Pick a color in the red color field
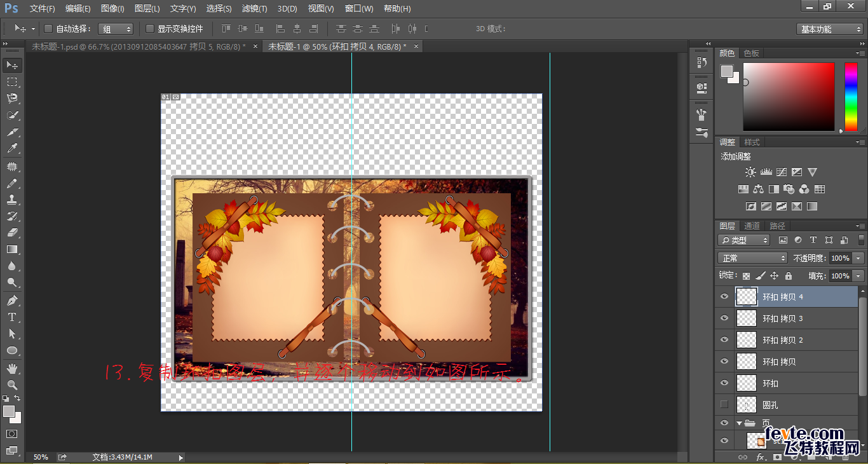 (789, 97)
